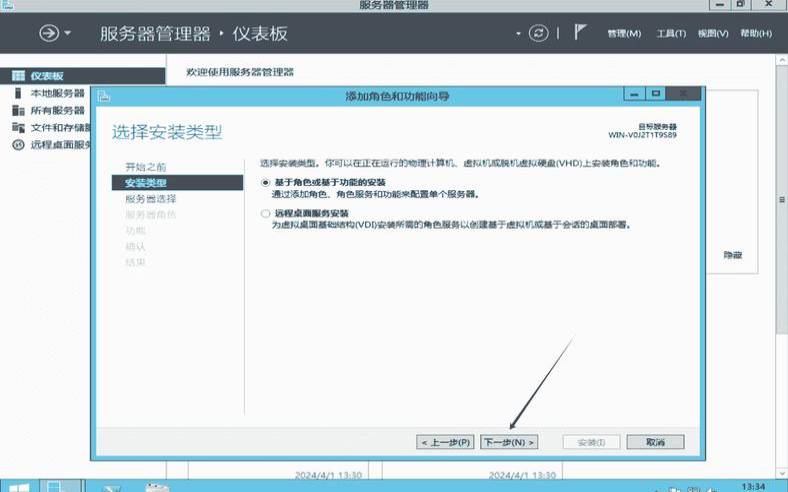
Task: Click the 欢迎使用服务器管理器 heading
Action: pyautogui.click(x=240, y=72)
